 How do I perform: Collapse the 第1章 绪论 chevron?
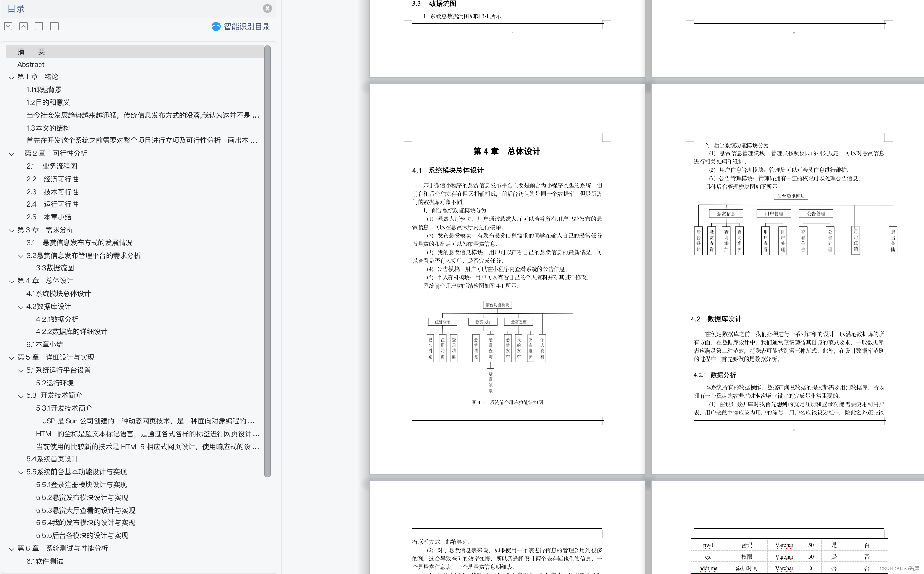click(x=11, y=77)
